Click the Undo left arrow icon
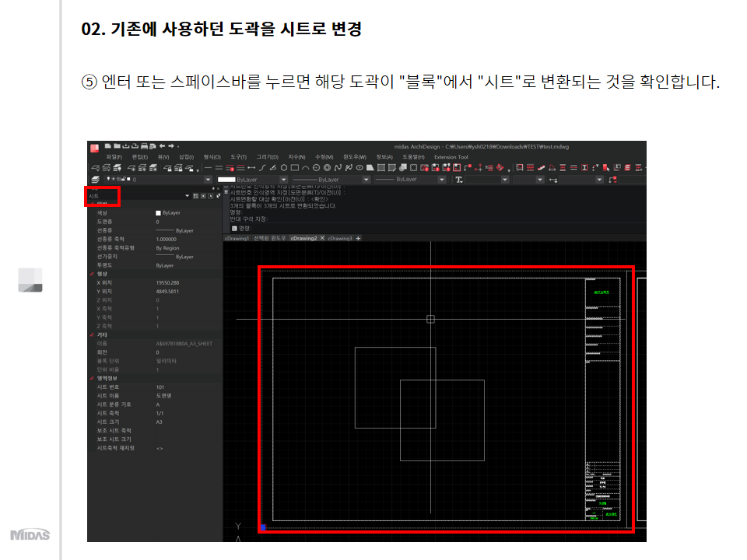This screenshot has width=747, height=560. pos(162,145)
